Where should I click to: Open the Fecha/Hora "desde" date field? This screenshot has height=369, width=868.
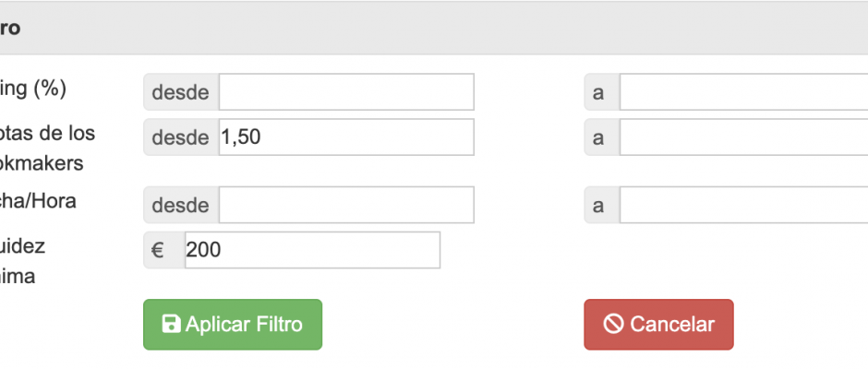(x=346, y=205)
